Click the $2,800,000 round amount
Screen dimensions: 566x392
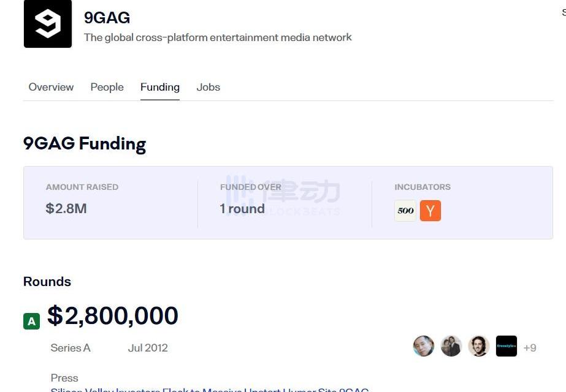pos(113,316)
